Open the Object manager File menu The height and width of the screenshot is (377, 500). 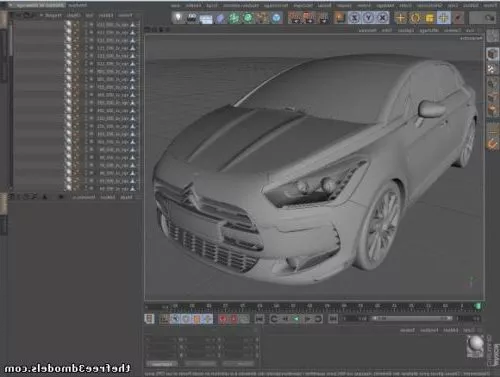pyautogui.click(x=125, y=16)
